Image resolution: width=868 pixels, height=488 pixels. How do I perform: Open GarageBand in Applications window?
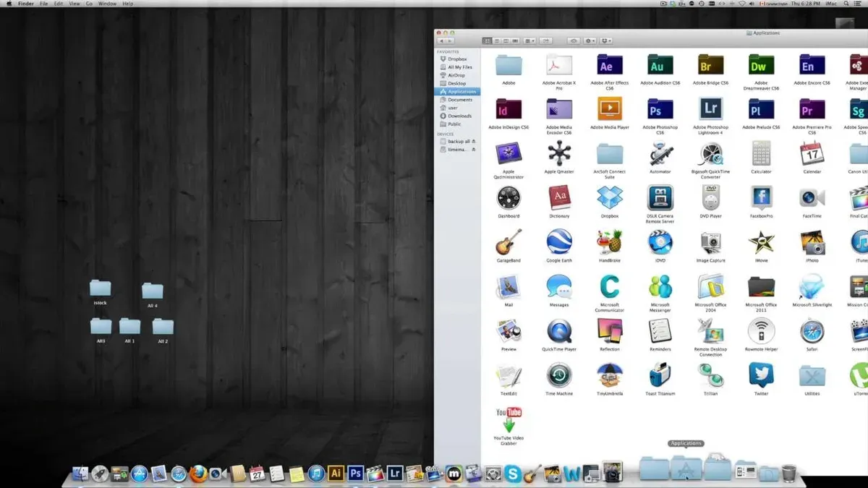tap(509, 242)
